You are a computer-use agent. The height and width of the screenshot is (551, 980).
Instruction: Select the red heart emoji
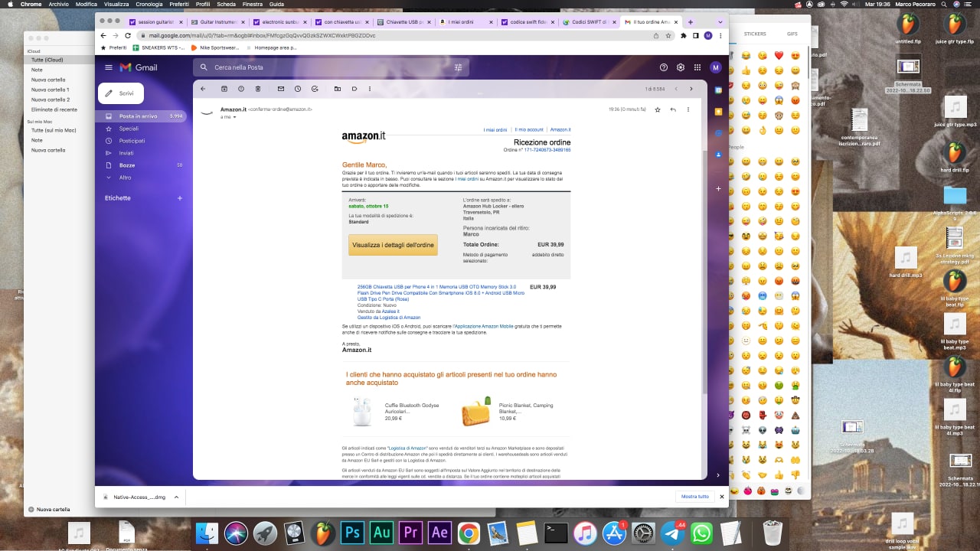pos(779,56)
